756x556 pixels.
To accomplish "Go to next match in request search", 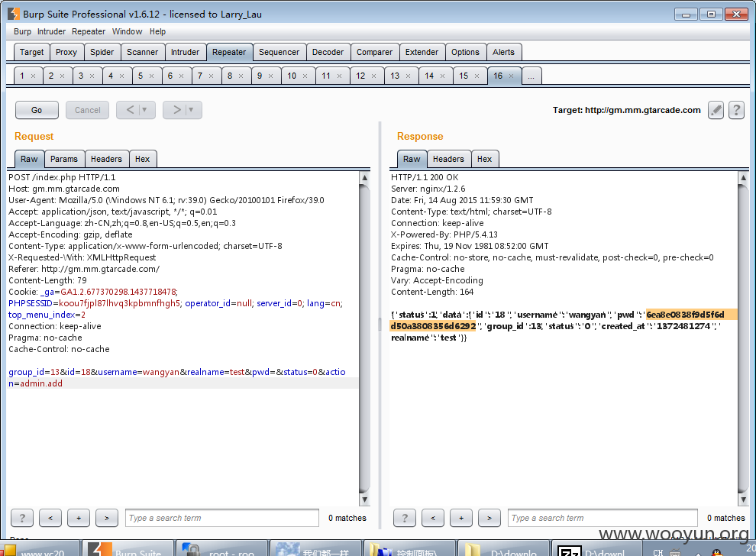I will [107, 518].
